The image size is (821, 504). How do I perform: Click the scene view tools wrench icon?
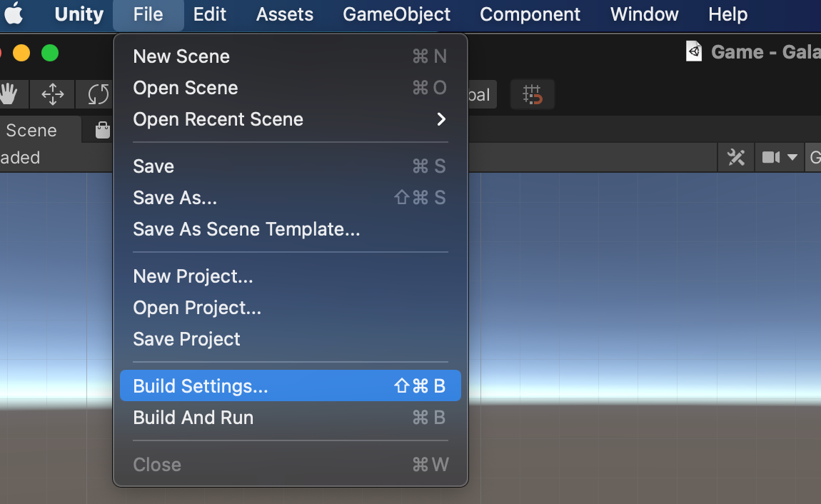point(736,157)
